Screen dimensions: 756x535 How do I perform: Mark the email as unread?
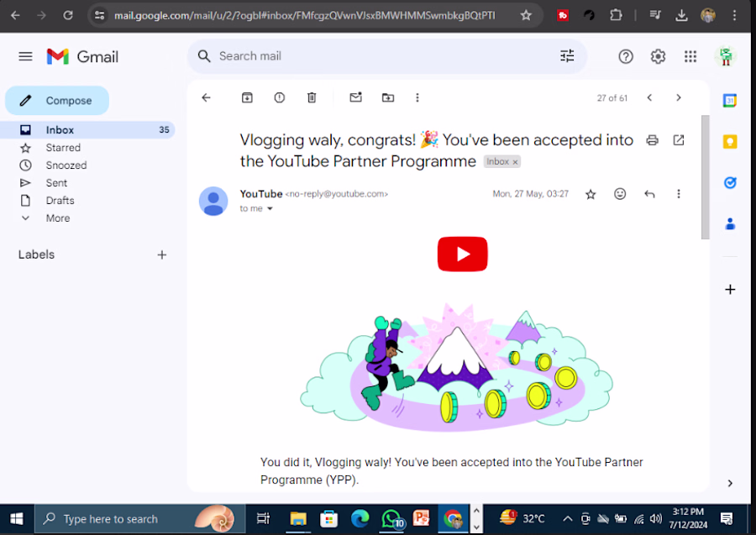pyautogui.click(x=355, y=97)
